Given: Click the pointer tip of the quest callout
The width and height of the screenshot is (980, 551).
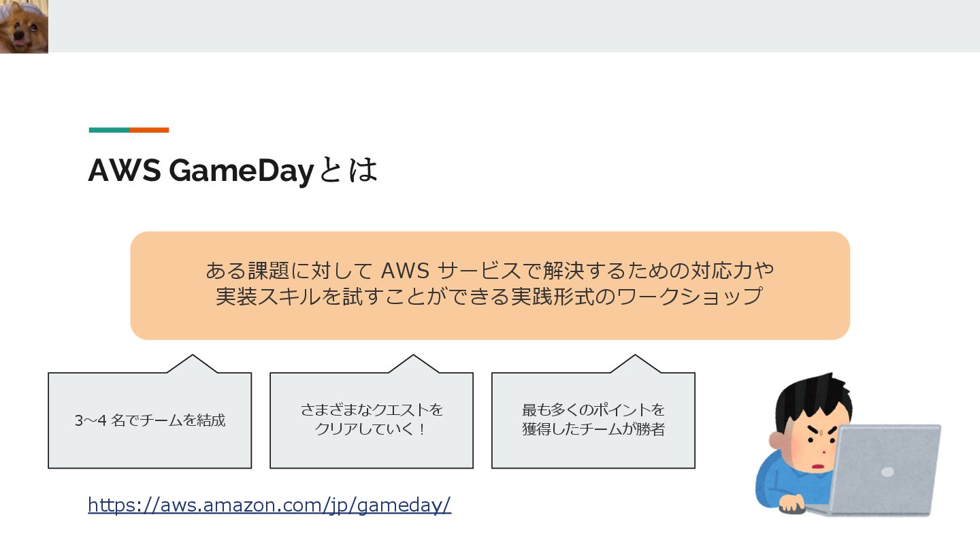Looking at the screenshot, I should pos(414,356).
